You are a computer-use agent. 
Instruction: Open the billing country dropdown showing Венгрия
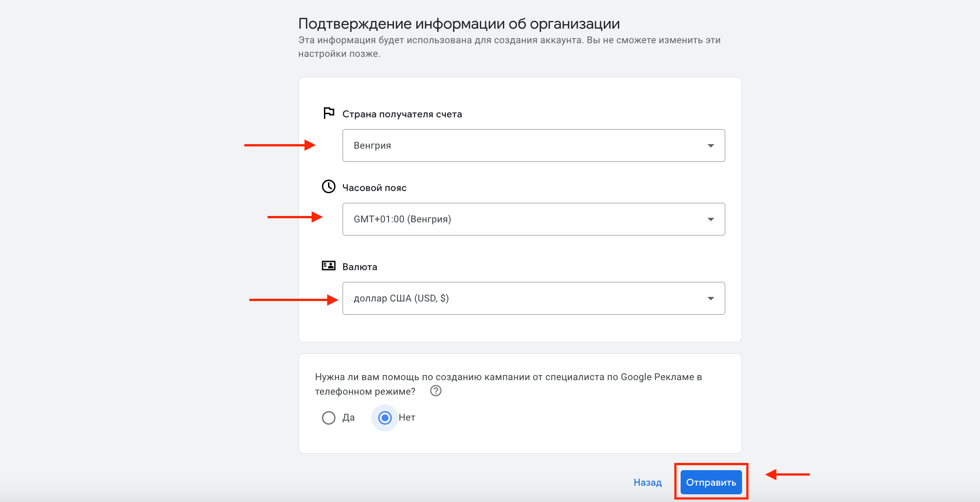tap(533, 146)
